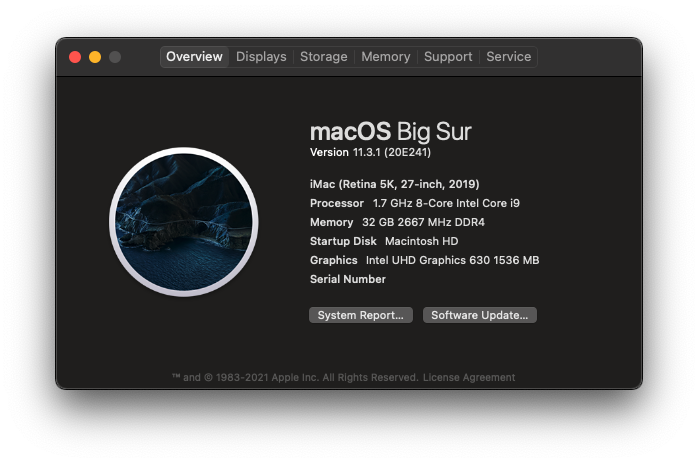Select the Storage tab
This screenshot has height=463, width=698.
(324, 57)
